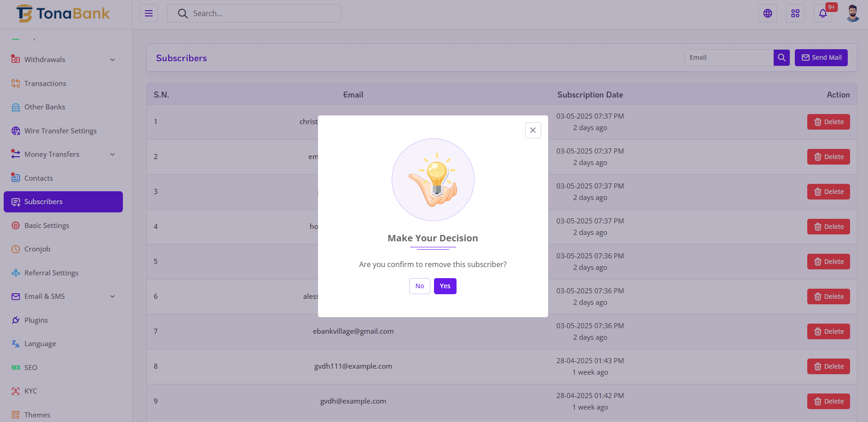
Task: Click the user avatar in header
Action: point(852,13)
